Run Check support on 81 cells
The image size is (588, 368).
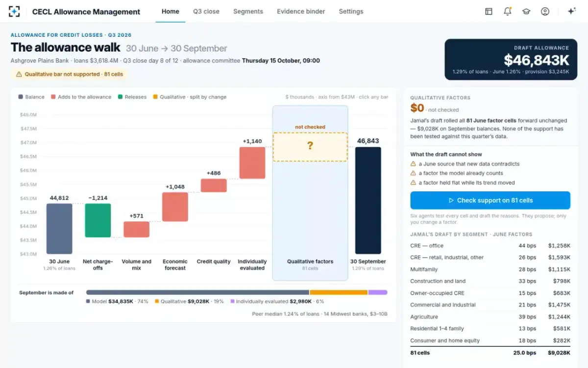click(490, 200)
